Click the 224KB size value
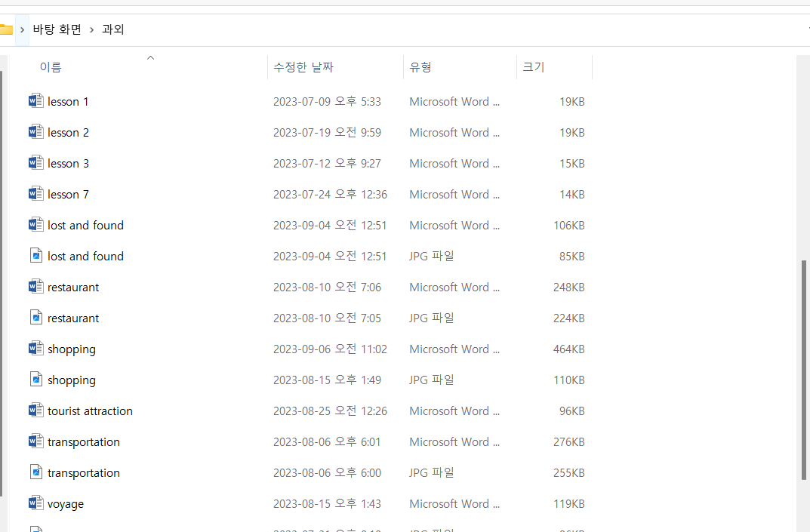The width and height of the screenshot is (810, 532). (x=568, y=318)
